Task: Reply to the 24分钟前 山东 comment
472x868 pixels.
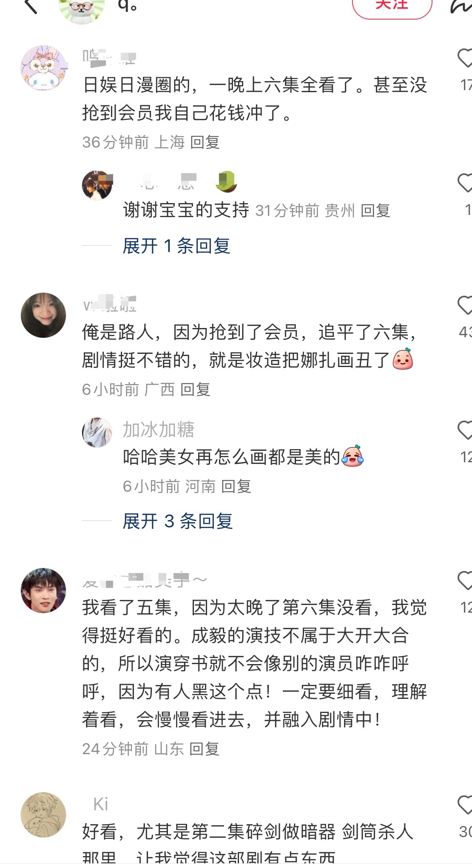Action: [204, 749]
